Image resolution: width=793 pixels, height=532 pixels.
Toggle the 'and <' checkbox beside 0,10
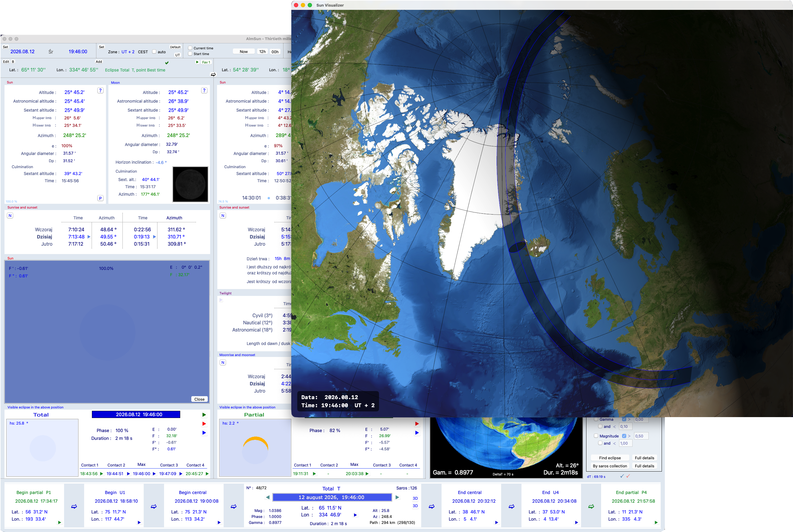tap(600, 426)
